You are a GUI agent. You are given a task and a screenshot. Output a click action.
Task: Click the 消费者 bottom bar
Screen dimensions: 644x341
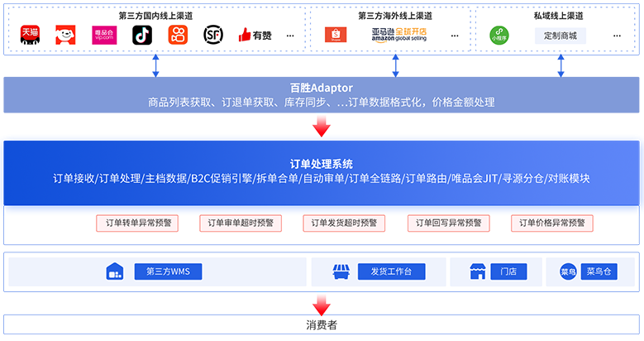322,324
